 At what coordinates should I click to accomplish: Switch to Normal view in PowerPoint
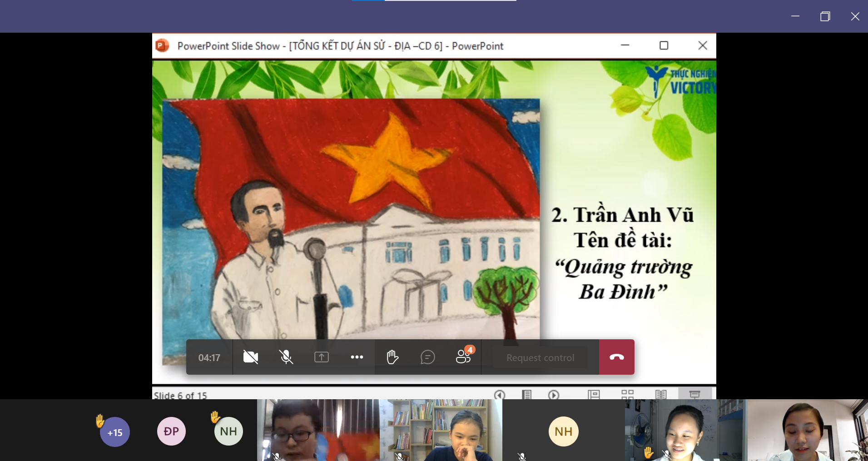(594, 395)
